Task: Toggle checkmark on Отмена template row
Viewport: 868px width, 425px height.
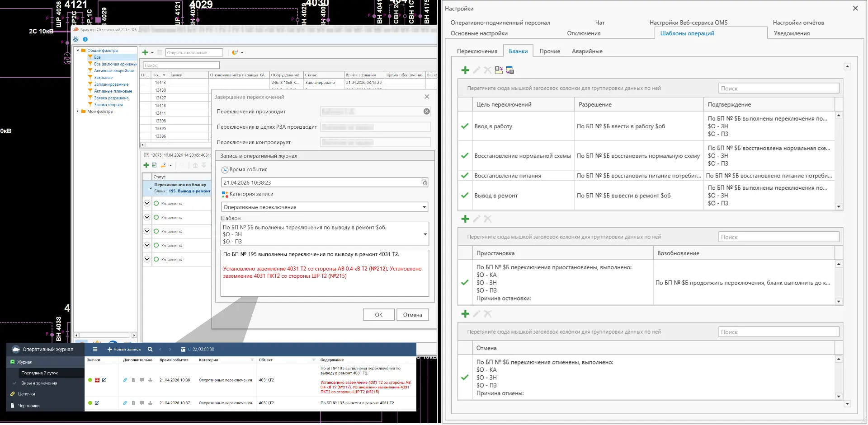Action: pyautogui.click(x=465, y=377)
